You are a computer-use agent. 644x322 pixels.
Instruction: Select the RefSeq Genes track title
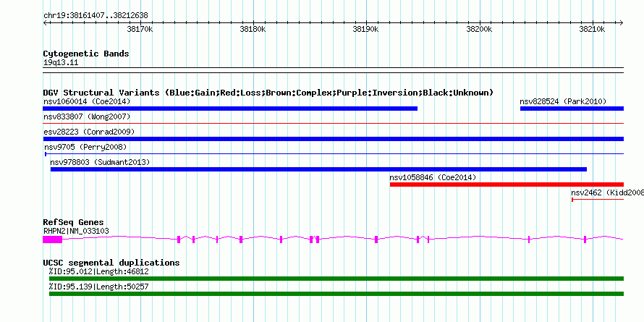[x=74, y=223]
